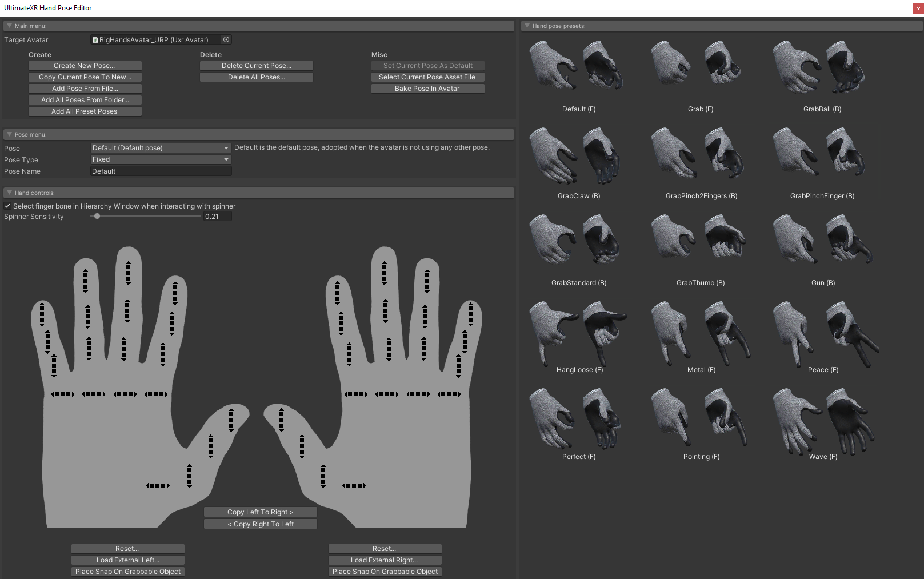Screen dimensions: 924x579
Task: Click Delete Current Pose button
Action: 257,66
